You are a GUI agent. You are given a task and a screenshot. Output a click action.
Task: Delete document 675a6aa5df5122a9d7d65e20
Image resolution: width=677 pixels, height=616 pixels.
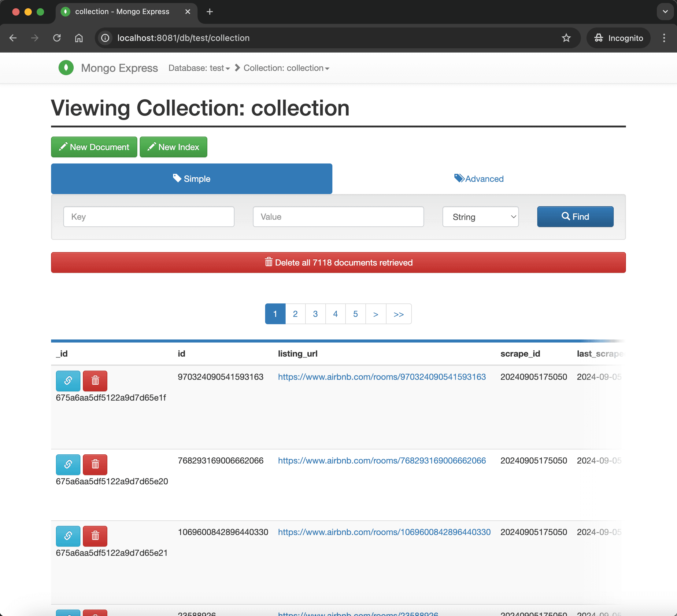click(x=95, y=464)
